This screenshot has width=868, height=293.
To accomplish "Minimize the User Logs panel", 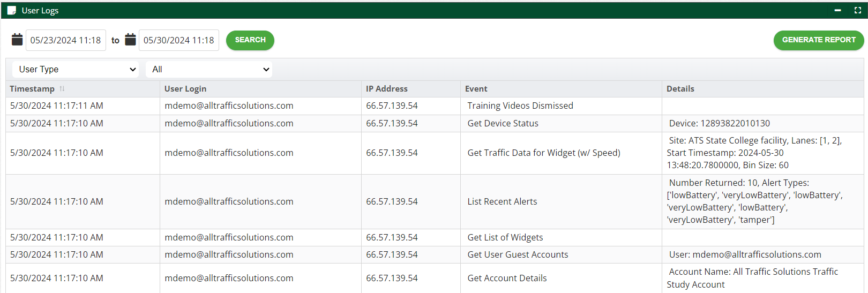I will coord(837,10).
